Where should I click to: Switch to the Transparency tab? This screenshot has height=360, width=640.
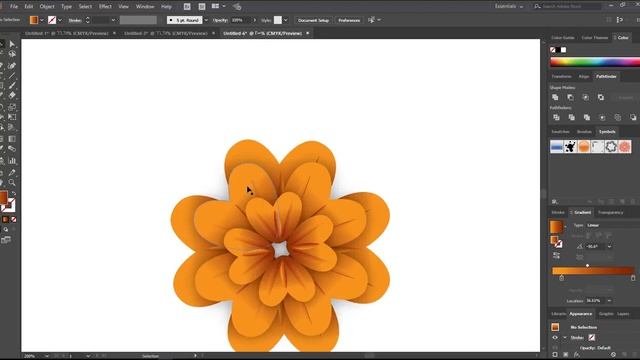(610, 213)
